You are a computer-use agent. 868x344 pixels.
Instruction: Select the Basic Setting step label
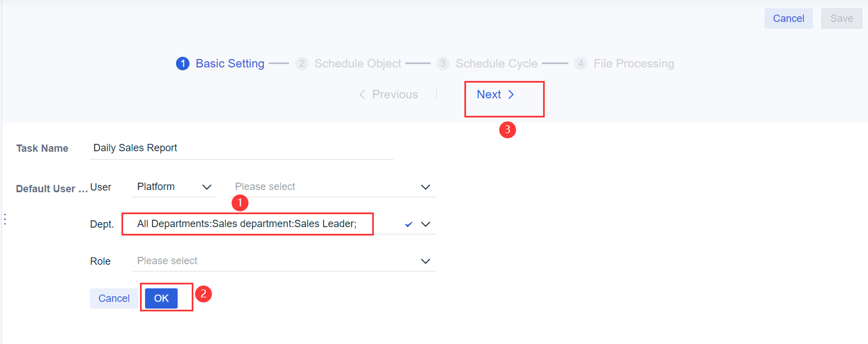(x=229, y=64)
